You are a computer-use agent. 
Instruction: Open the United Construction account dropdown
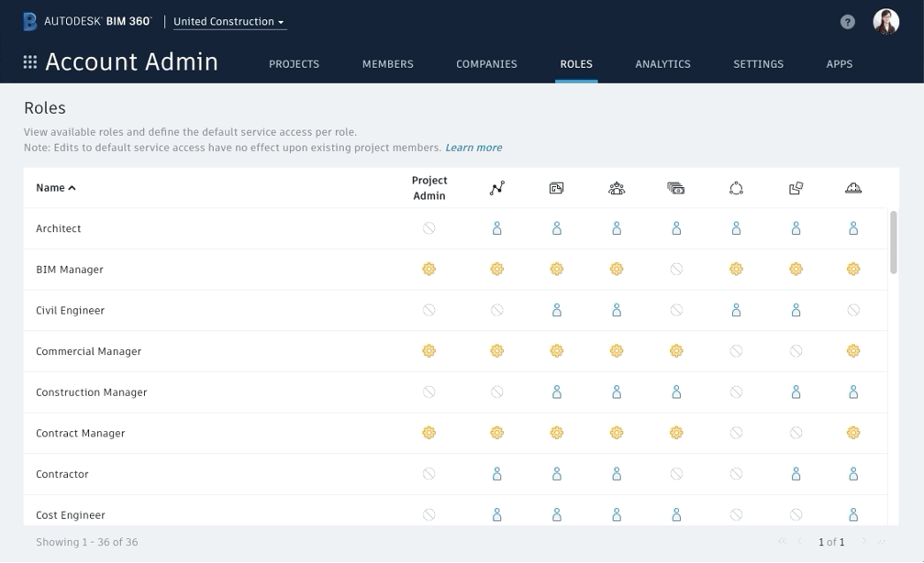tap(229, 22)
